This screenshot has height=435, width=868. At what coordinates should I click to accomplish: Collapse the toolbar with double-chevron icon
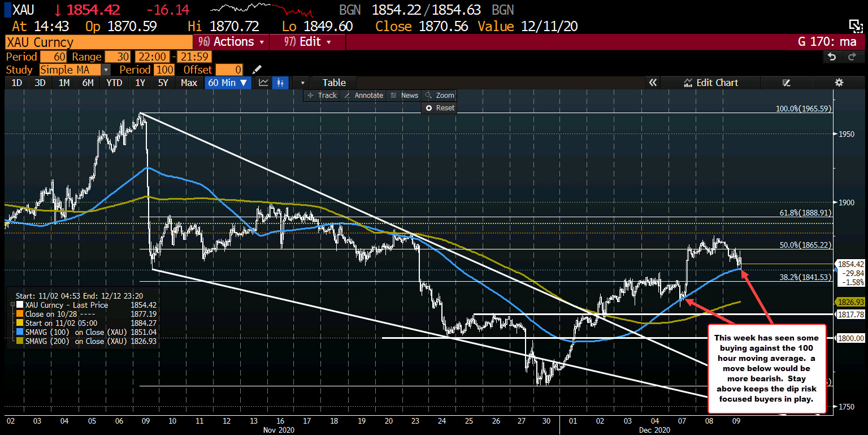pos(653,83)
